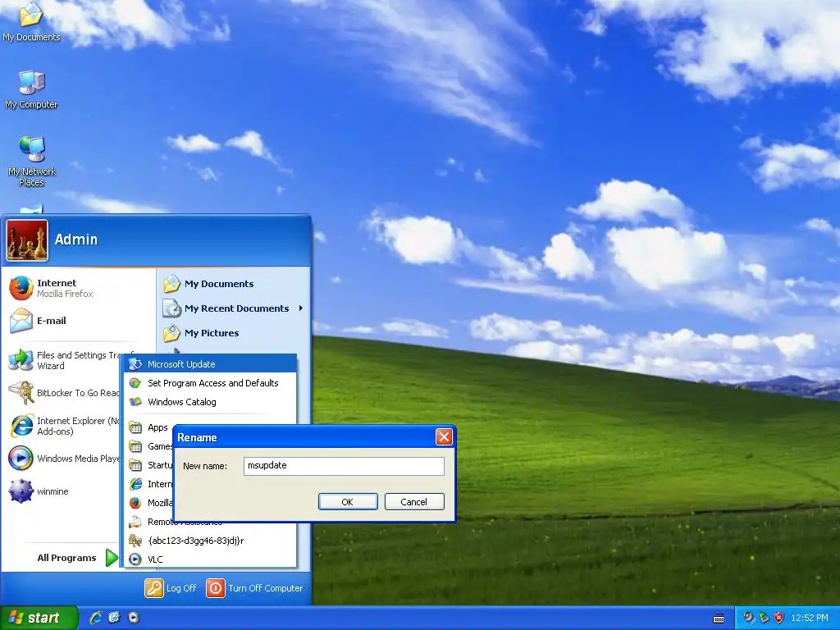Image resolution: width=840 pixels, height=630 pixels.
Task: Launch Internet Explorer (No Add-ons)
Action: coord(64,426)
